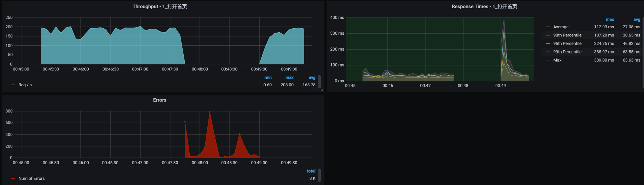Sort Errors legend by total column
The width and height of the screenshot is (644, 185).
coord(311,171)
